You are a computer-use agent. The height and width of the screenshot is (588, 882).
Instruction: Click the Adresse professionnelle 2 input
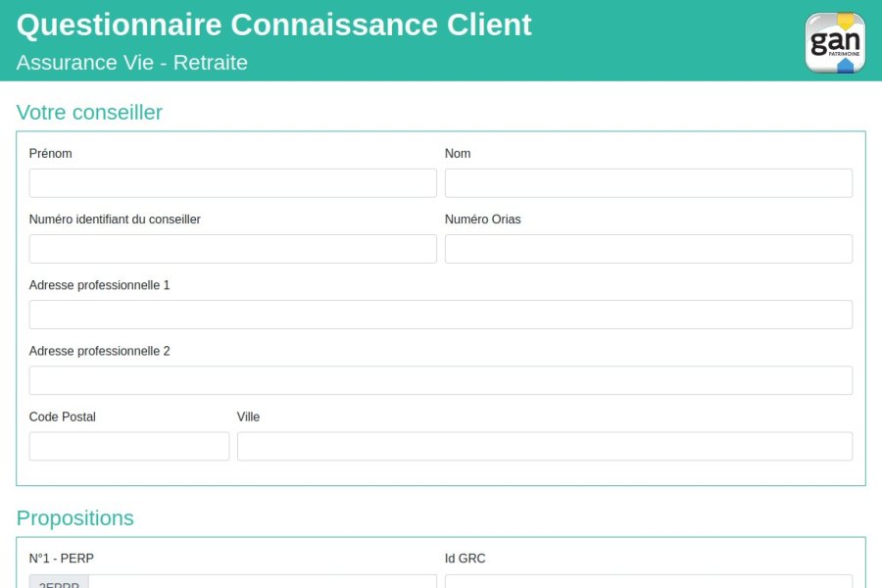tap(440, 380)
